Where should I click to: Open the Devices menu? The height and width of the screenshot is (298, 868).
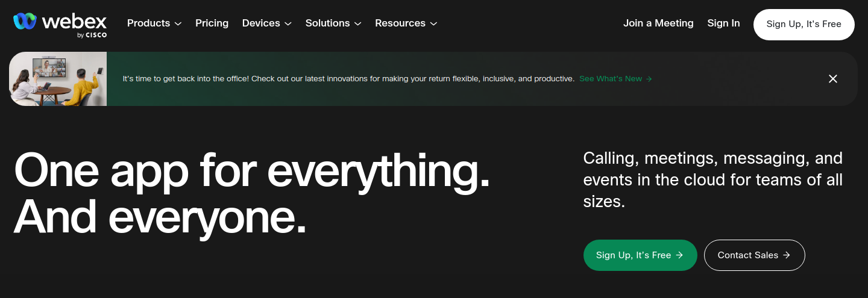[267, 23]
